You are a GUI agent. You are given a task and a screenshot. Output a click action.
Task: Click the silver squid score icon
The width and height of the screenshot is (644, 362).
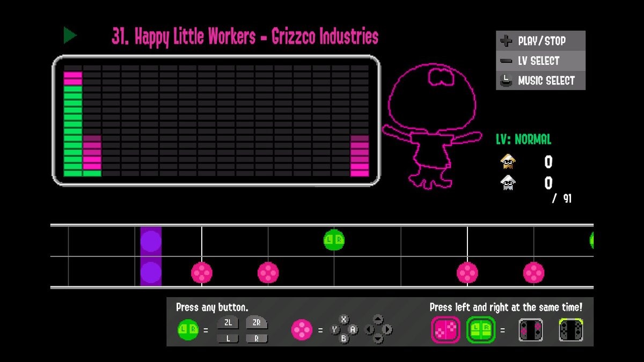(x=507, y=183)
